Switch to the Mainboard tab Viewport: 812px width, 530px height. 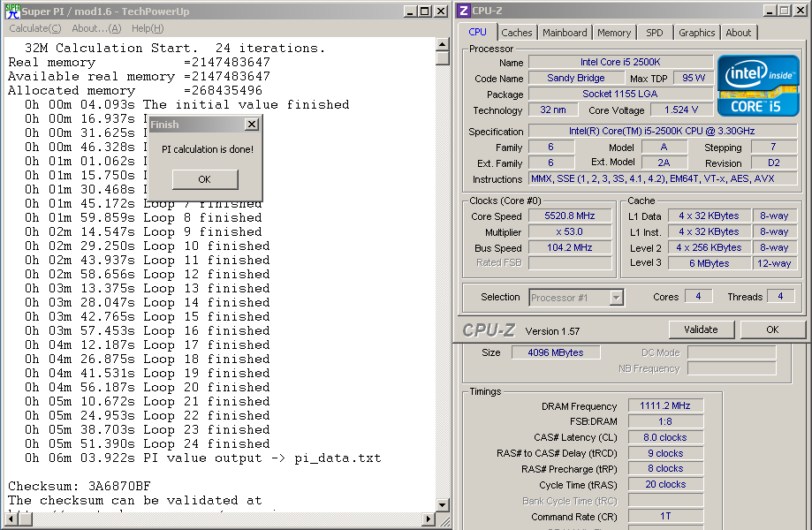[565, 33]
